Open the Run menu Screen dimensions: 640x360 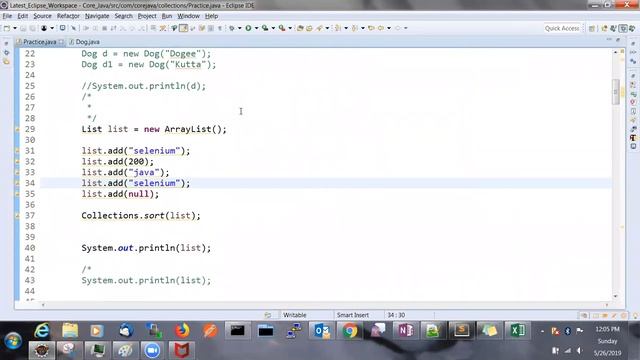(167, 16)
